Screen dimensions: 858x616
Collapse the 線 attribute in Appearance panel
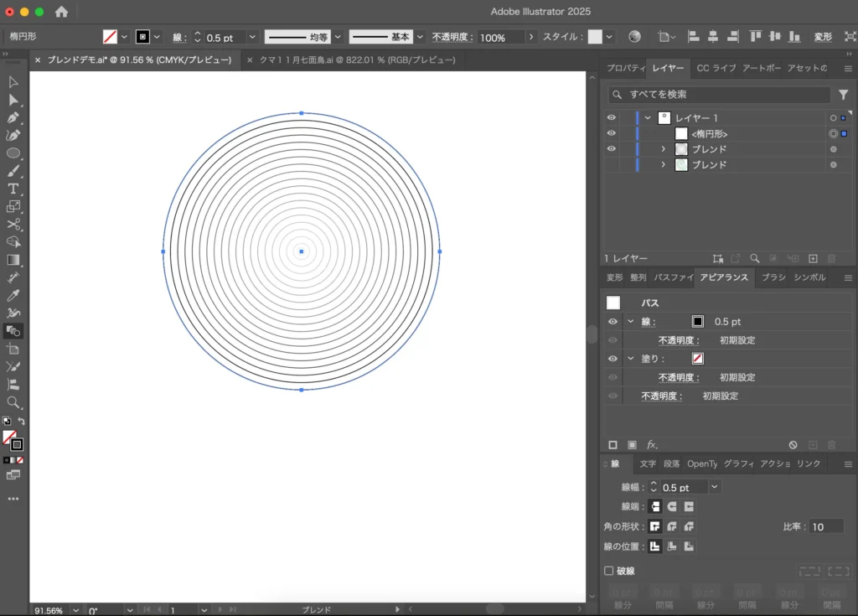pos(631,322)
